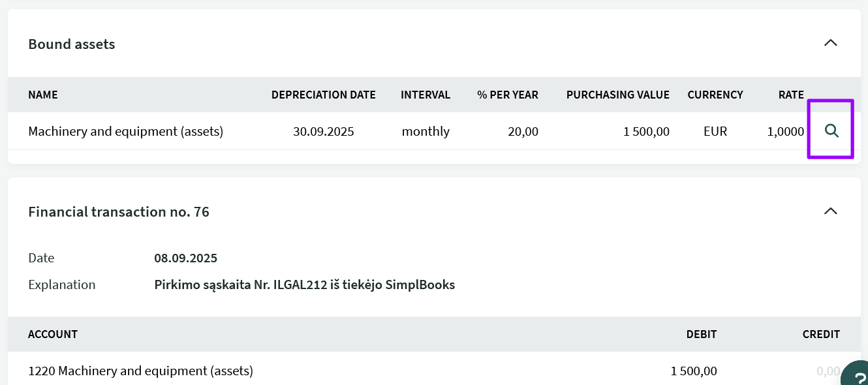Image resolution: width=868 pixels, height=385 pixels.
Task: Open the magnifier icon for Machinery asset
Action: click(x=831, y=131)
